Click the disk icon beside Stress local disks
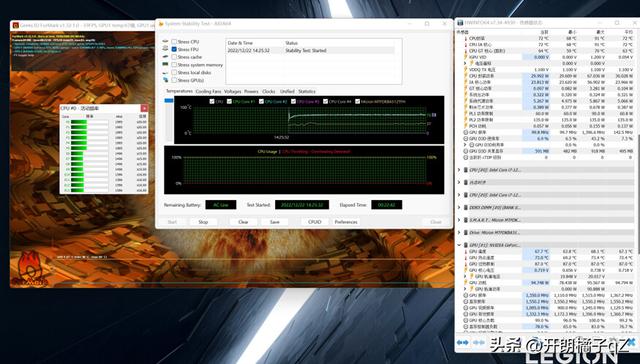This screenshot has height=364, width=640. tap(165, 73)
